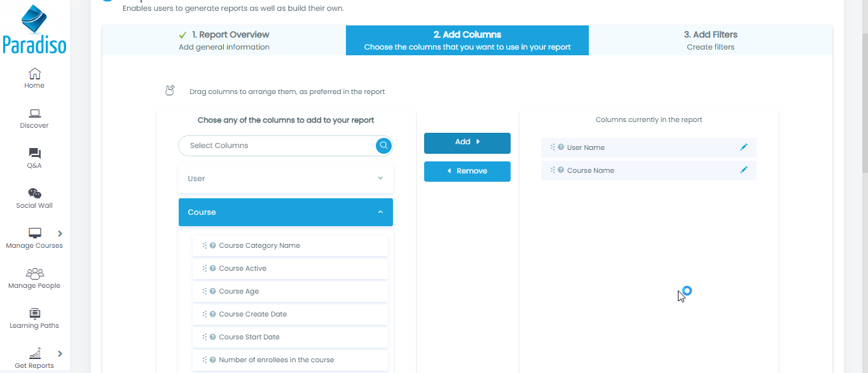Expand the User column group

[286, 179]
